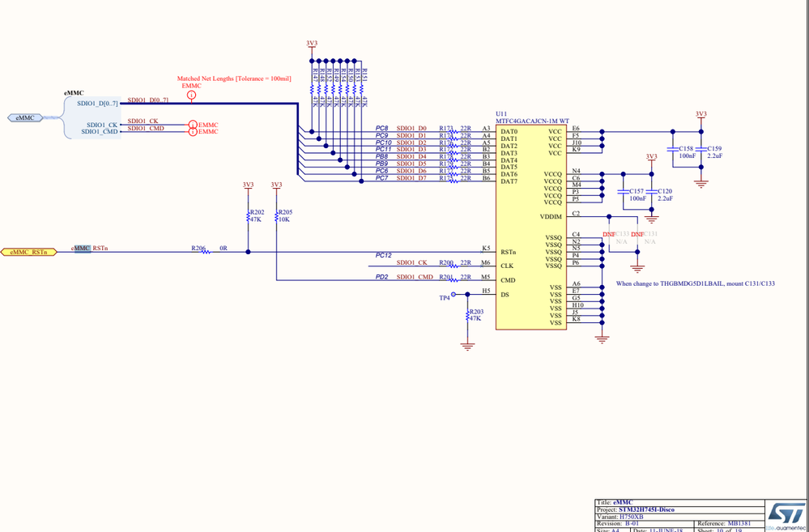Select the RSTn pin on U11

(x=509, y=253)
